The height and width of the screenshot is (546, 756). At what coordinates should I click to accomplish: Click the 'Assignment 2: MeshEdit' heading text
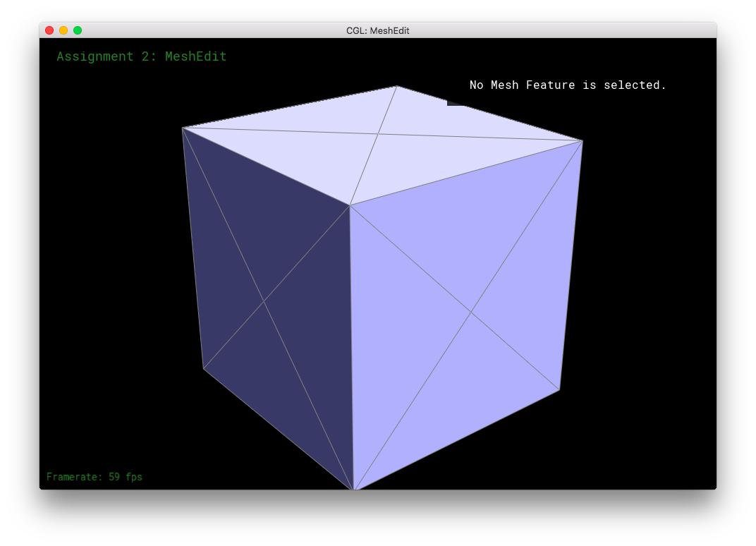click(142, 56)
